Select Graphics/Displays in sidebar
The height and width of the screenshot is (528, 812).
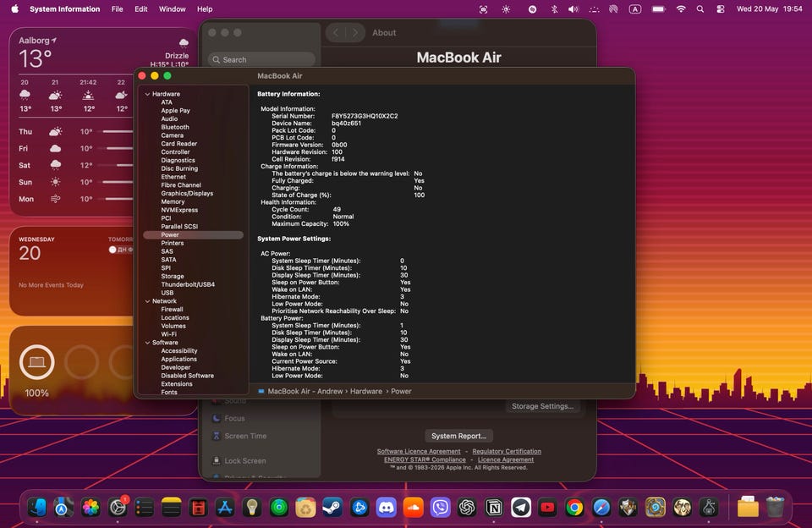[187, 194]
